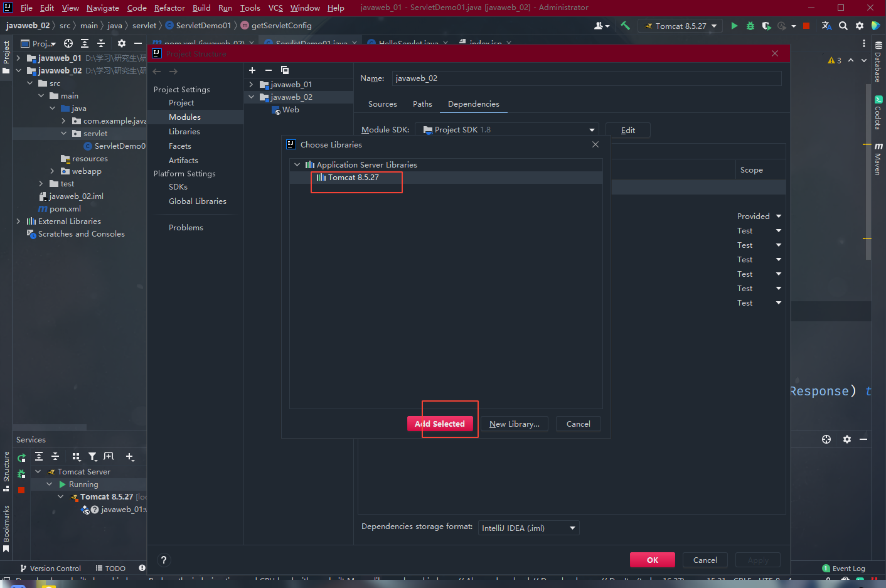
Task: Close the Choose Libraries dialog
Action: [595, 144]
